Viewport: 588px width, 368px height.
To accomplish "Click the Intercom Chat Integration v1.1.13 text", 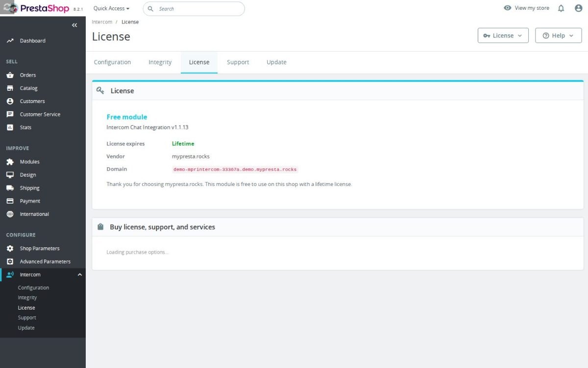I will pos(147,127).
